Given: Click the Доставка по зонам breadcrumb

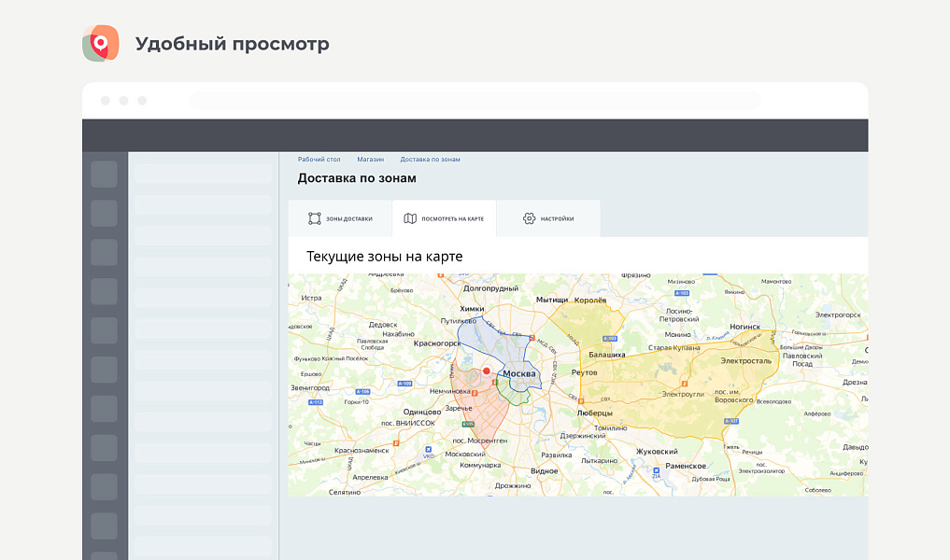Looking at the screenshot, I should coord(430,160).
